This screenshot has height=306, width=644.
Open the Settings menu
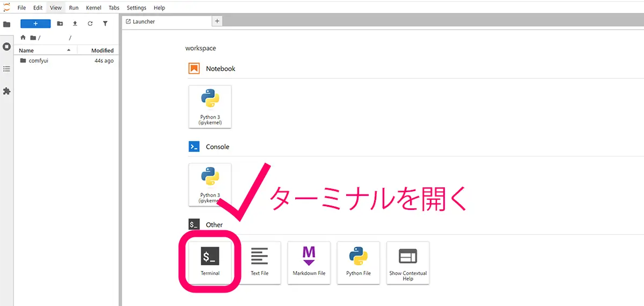136,8
